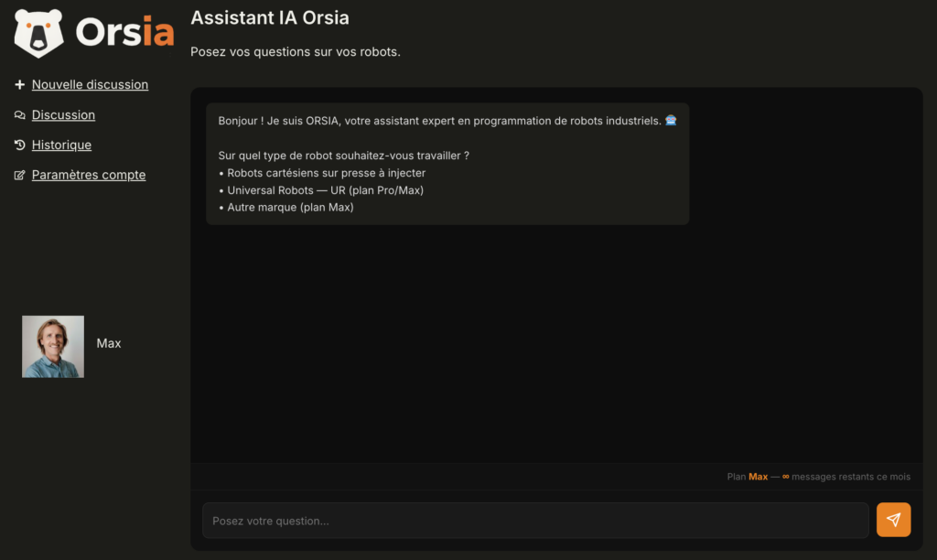The width and height of the screenshot is (937, 560).
Task: Click the infinity symbol for remaining messages
Action: [x=785, y=477]
